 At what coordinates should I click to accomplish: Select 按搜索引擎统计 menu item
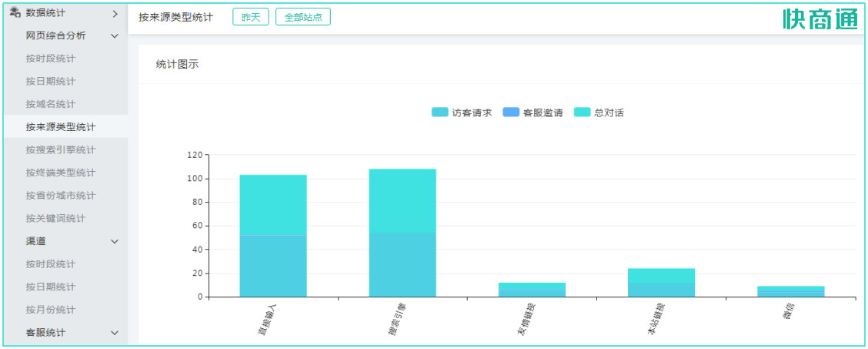click(x=61, y=149)
